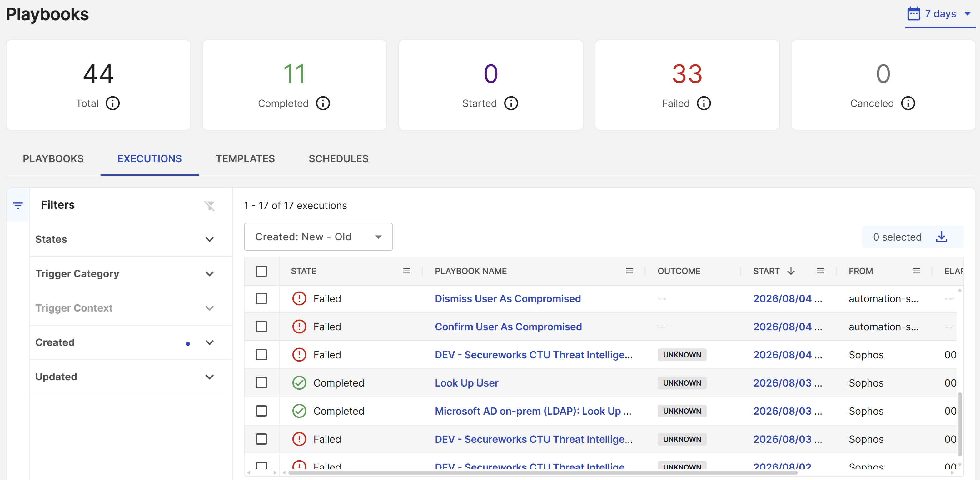Viewport: 980px width, 480px height.
Task: Expand the Created filter section
Action: tap(131, 342)
